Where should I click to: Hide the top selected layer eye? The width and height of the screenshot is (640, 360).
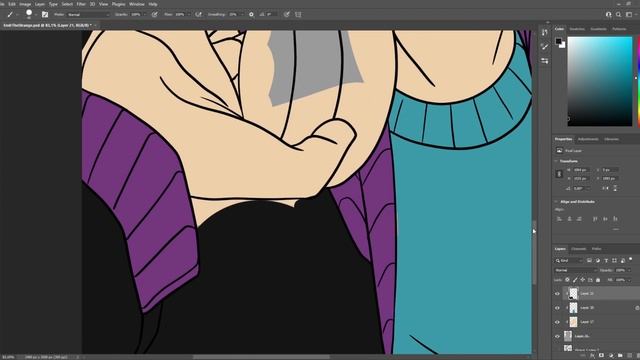(558, 293)
